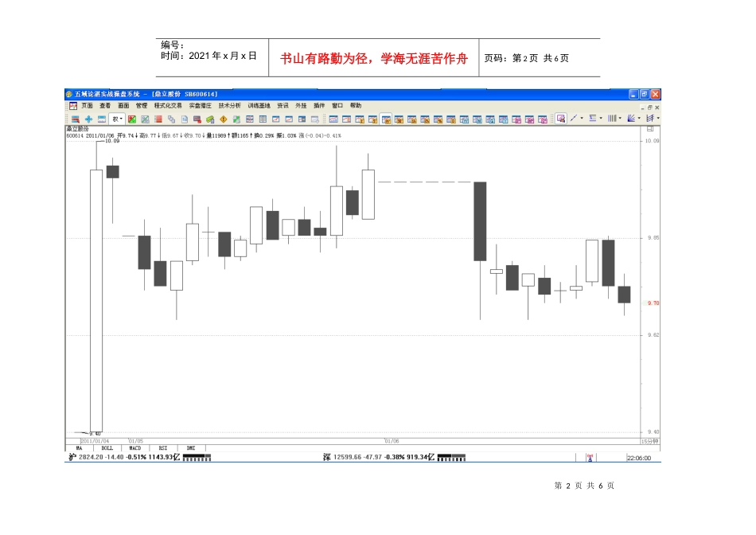Screen dimensions: 756x535
Task: Select the diagonal line drawing tool
Action: click(x=574, y=118)
